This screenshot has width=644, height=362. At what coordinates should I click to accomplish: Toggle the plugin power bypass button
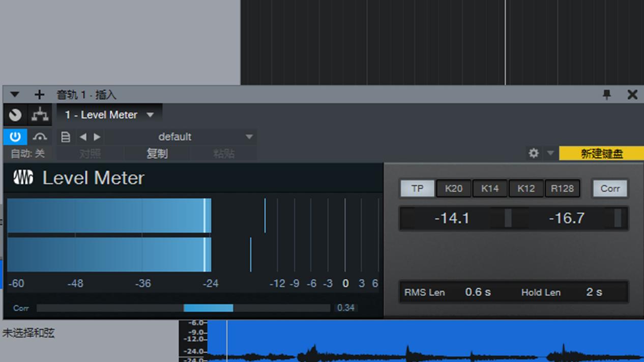coord(15,137)
